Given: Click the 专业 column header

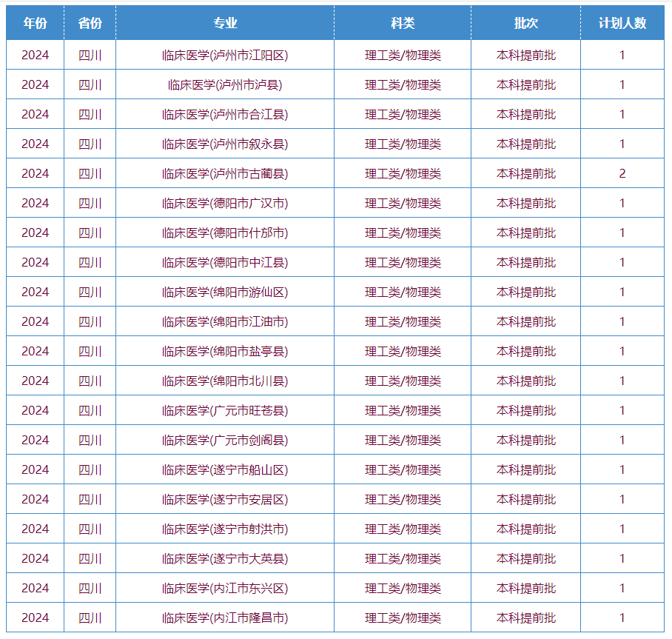Looking at the screenshot, I should click(225, 23).
